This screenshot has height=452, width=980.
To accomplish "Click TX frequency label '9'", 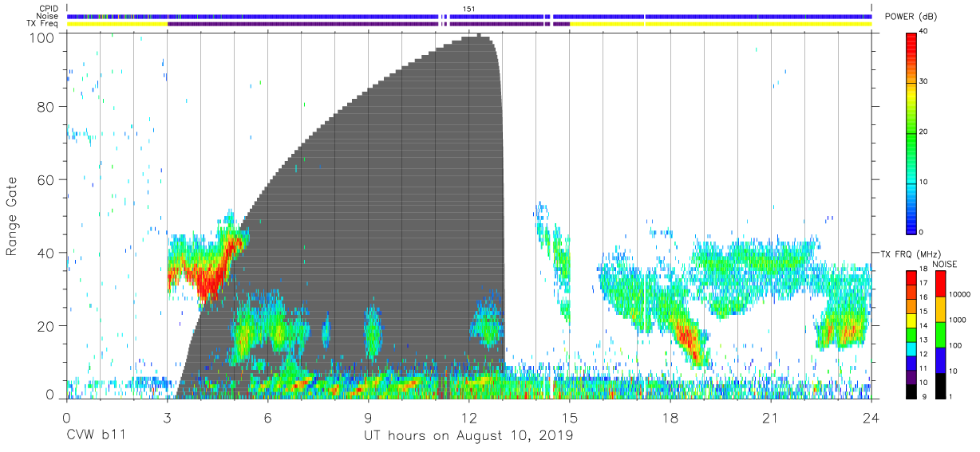I will pos(923,396).
